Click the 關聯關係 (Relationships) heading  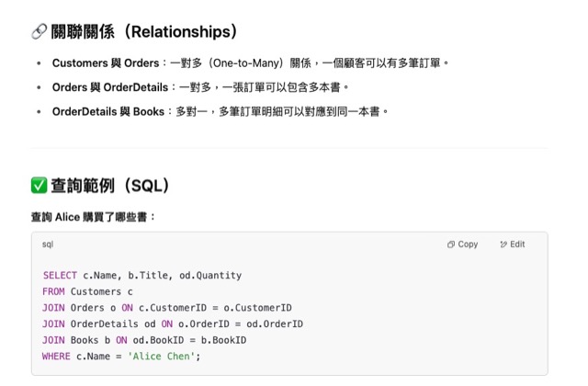[x=144, y=32]
